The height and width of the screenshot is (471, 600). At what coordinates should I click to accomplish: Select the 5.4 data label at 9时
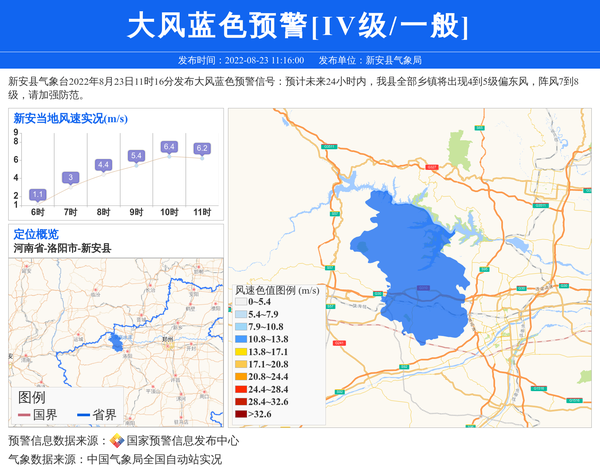pos(136,156)
